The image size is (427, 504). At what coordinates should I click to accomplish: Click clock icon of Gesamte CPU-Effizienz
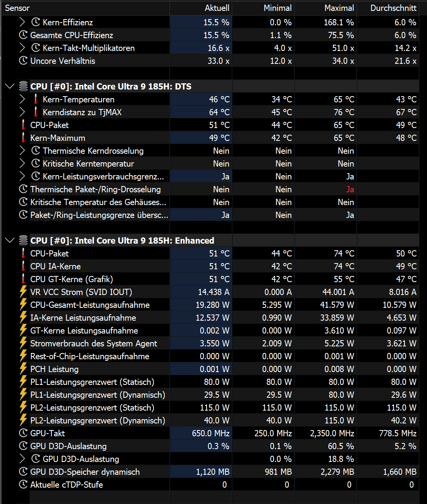(23, 35)
